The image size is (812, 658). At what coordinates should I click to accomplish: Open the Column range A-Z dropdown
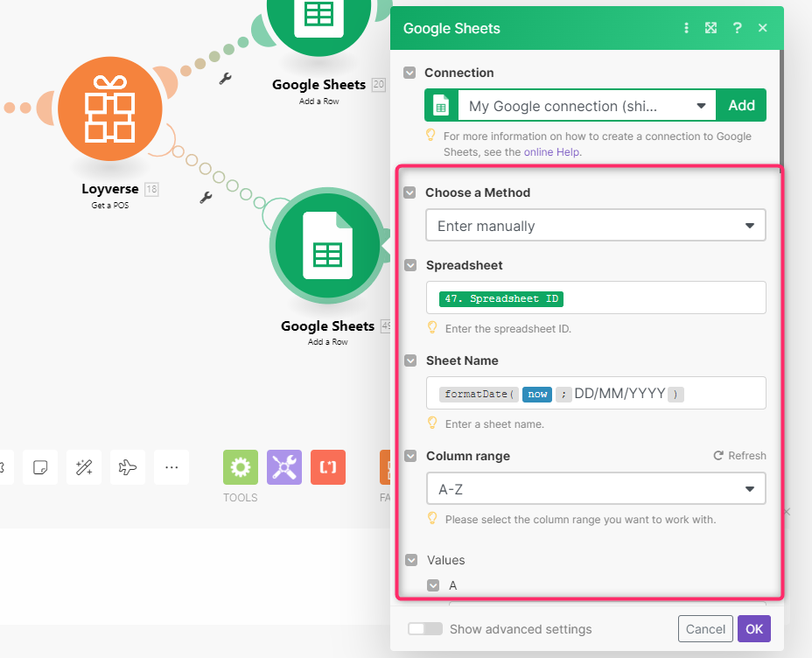pos(595,489)
